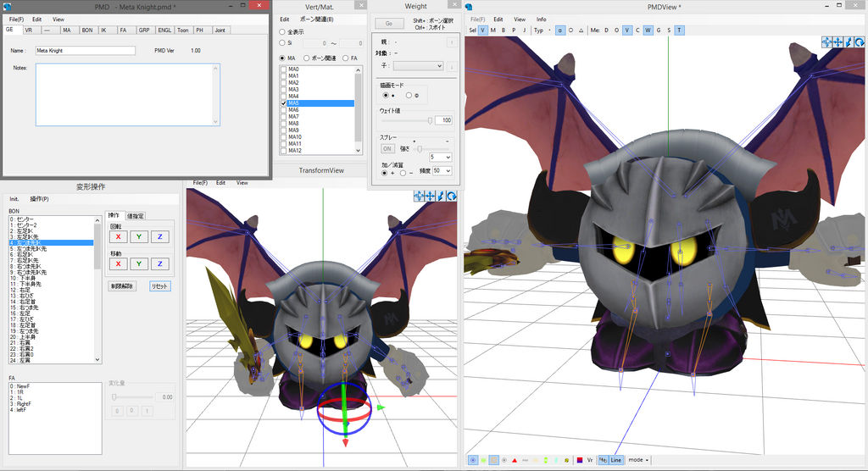
Task: Select the triangle selection type in PMDView
Action: click(581, 30)
